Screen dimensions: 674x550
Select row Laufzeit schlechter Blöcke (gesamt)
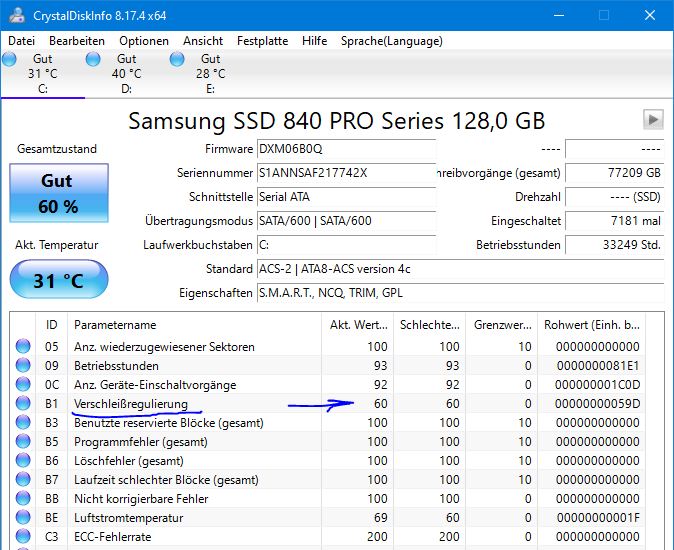pos(328,479)
